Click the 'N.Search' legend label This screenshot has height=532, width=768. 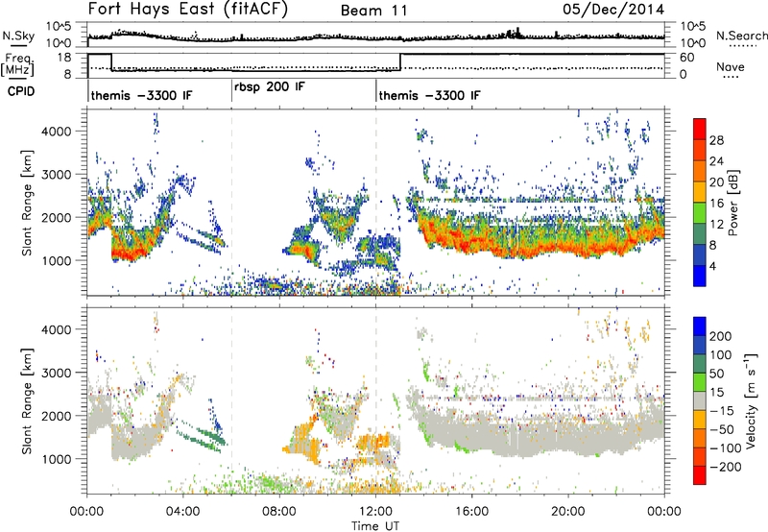click(741, 36)
